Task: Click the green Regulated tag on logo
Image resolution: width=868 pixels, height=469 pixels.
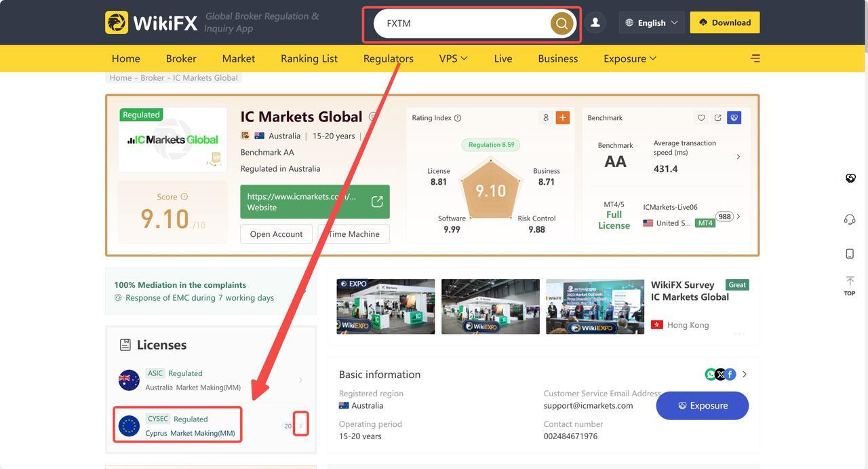Action: [x=141, y=115]
